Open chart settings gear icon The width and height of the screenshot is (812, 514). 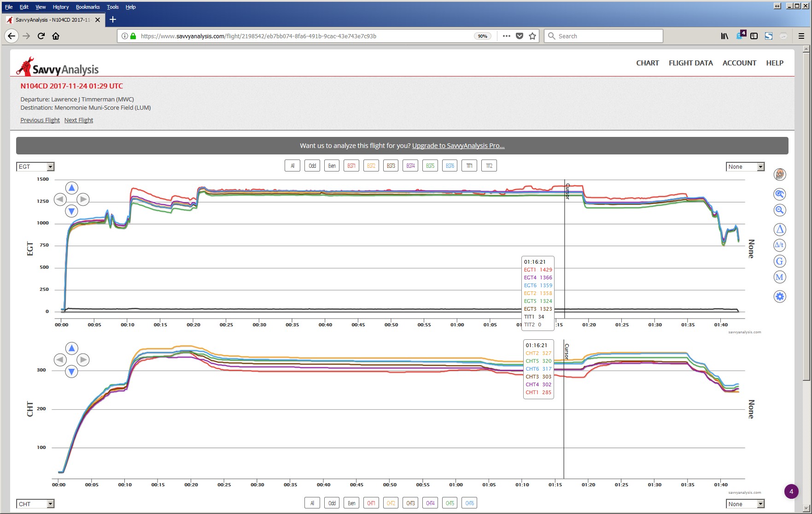click(x=779, y=296)
